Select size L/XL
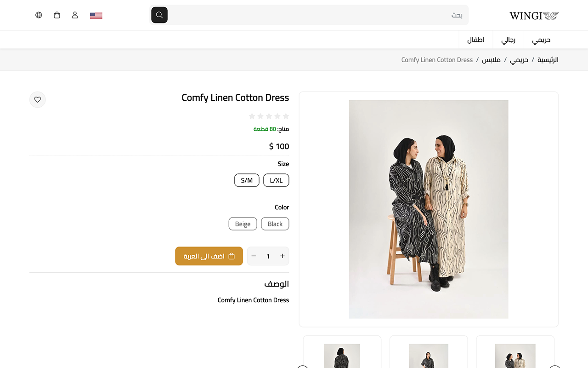This screenshot has width=588, height=368. click(276, 180)
